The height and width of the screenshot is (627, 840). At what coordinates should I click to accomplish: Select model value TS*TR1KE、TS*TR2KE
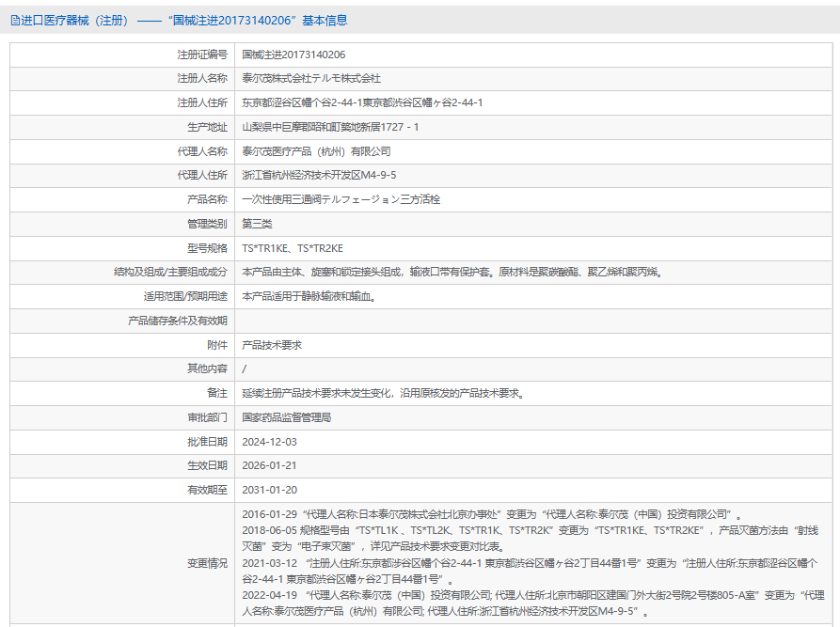click(293, 248)
